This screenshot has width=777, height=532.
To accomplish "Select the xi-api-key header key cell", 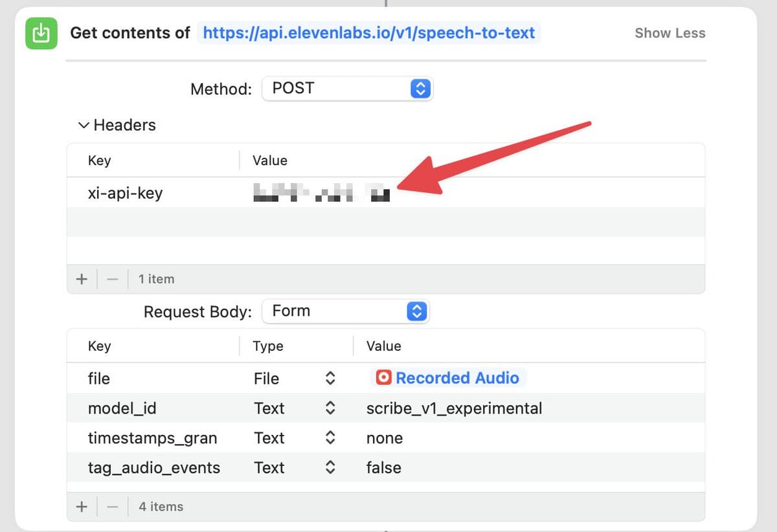I will click(x=125, y=193).
